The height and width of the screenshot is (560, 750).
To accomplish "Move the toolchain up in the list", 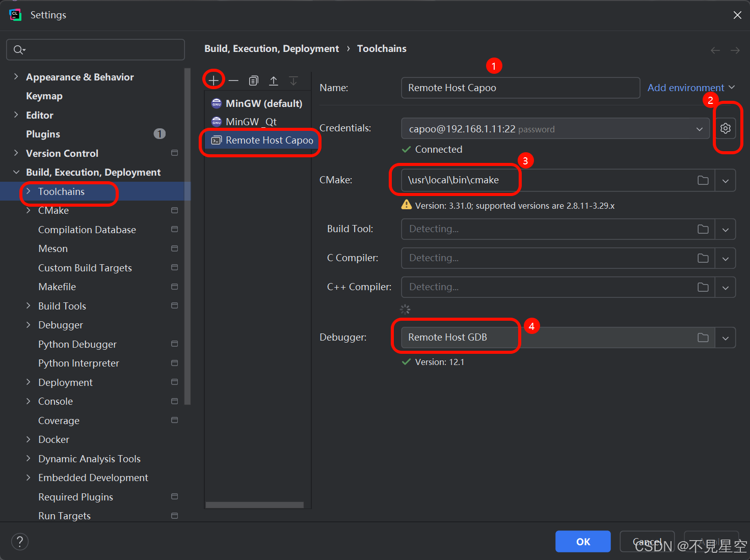I will (274, 80).
